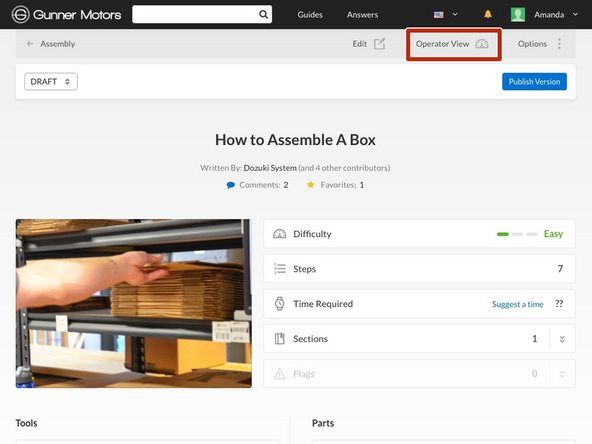Click the Publish Version button
592x444 pixels.
534,82
